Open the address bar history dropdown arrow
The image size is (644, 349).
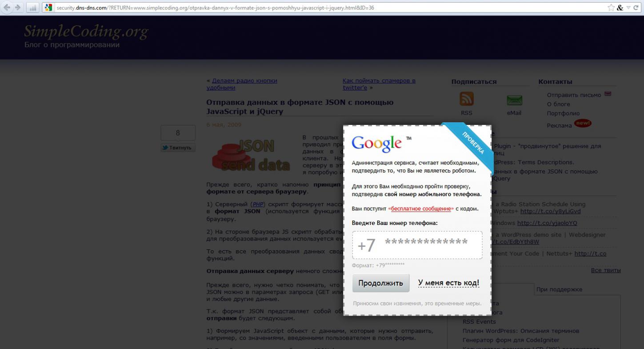click(x=628, y=8)
